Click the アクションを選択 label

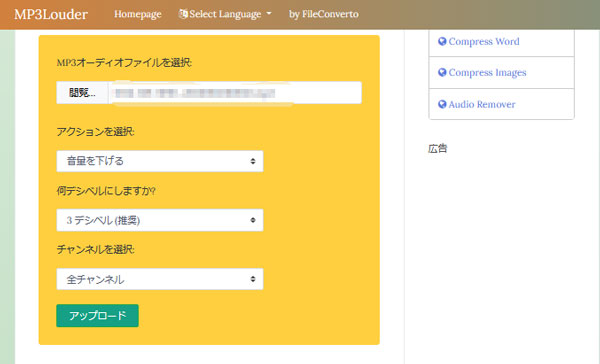96,132
